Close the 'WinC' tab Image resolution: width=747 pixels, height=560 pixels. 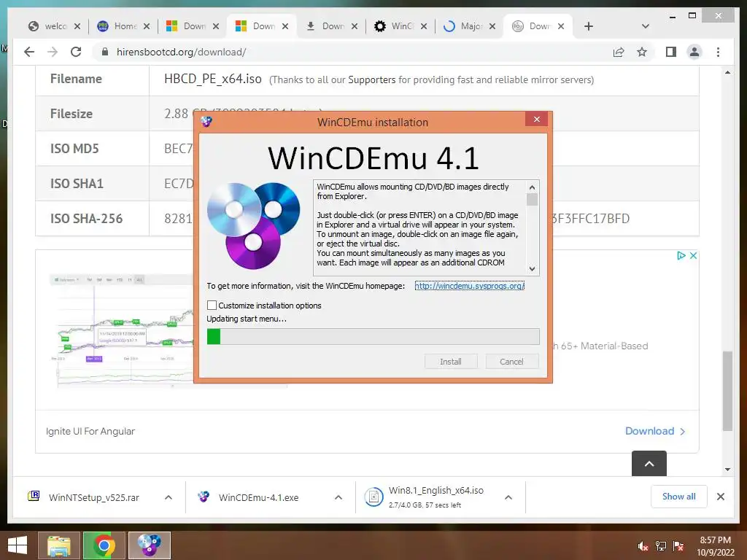coord(424,26)
